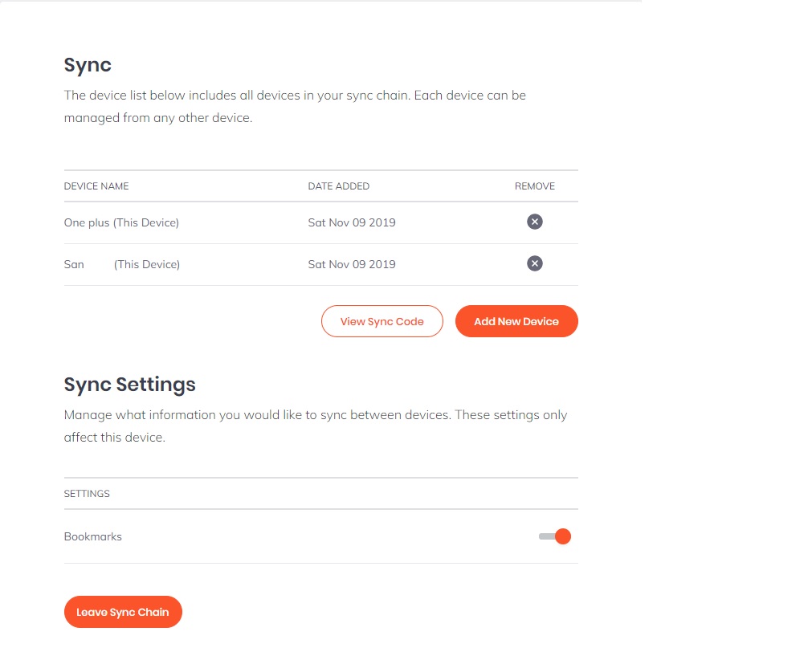Remove the One plus device from sync
The height and width of the screenshot is (652, 812).
pos(534,222)
